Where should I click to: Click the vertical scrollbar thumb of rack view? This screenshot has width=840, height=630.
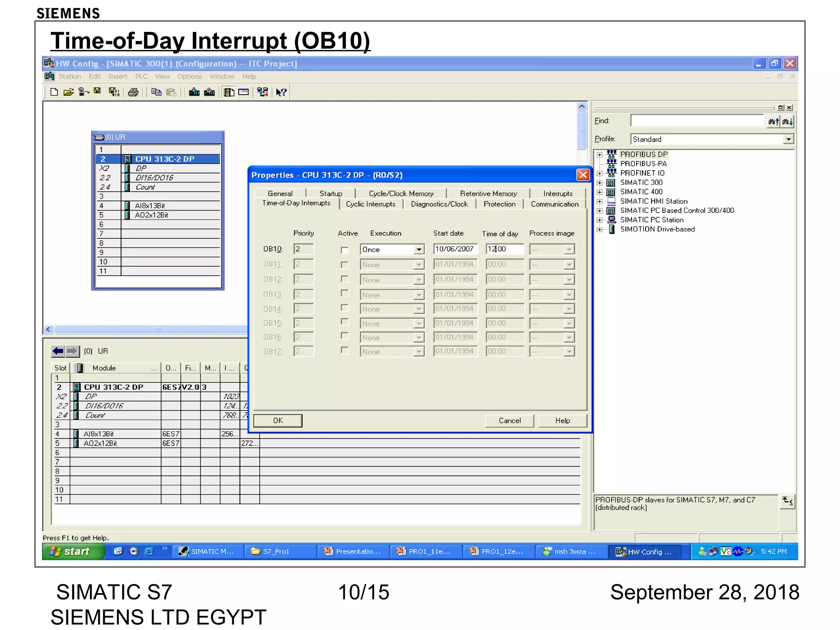[582, 131]
